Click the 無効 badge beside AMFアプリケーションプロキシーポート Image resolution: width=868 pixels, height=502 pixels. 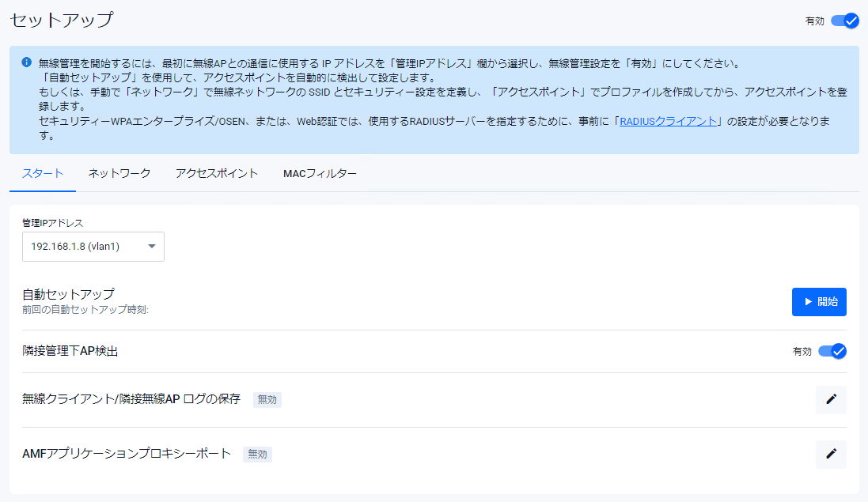point(257,454)
